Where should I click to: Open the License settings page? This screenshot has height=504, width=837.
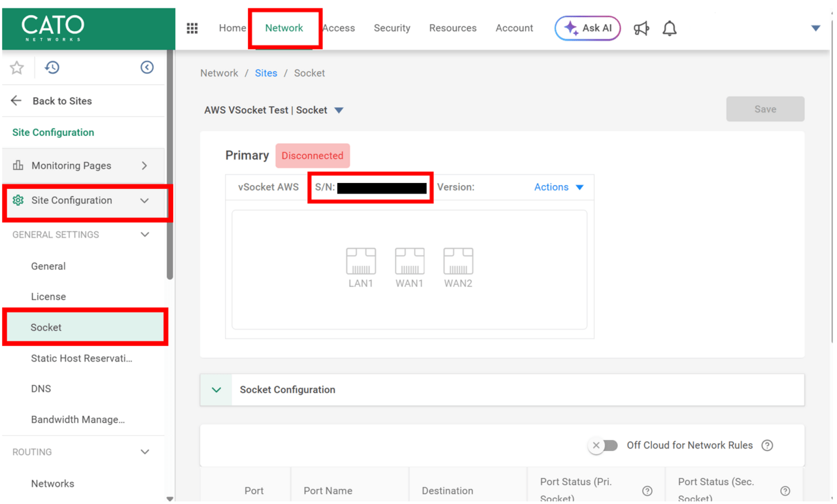(48, 297)
